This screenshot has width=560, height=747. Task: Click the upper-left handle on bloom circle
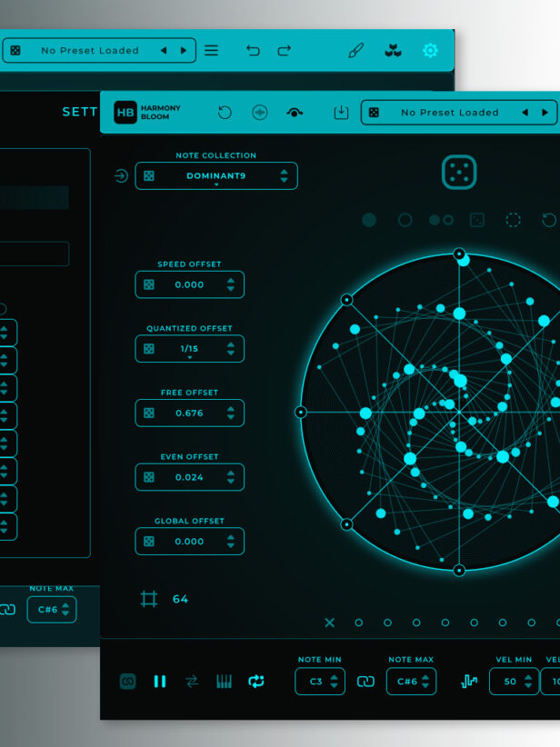pos(347,300)
